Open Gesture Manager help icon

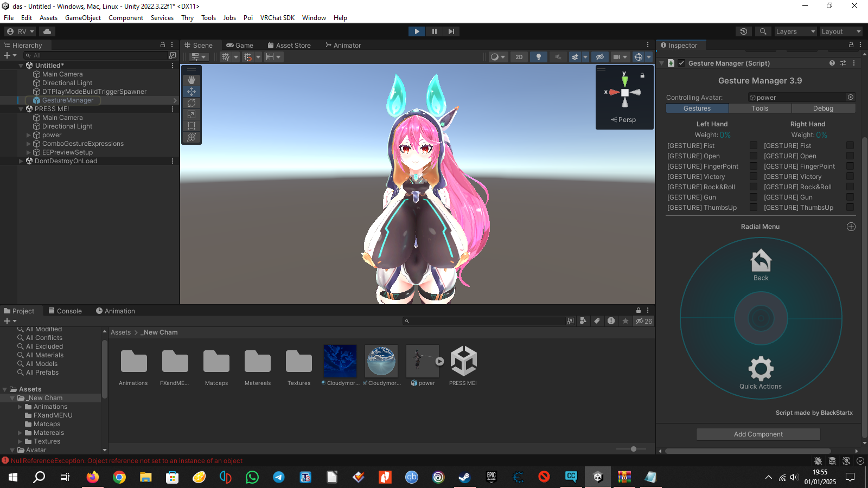coord(832,63)
